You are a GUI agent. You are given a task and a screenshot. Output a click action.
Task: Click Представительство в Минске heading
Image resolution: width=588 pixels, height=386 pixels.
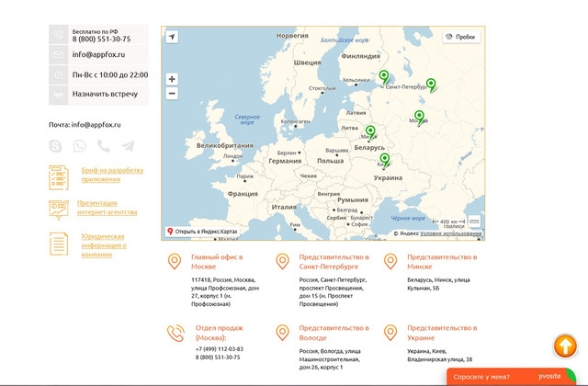[442, 262]
